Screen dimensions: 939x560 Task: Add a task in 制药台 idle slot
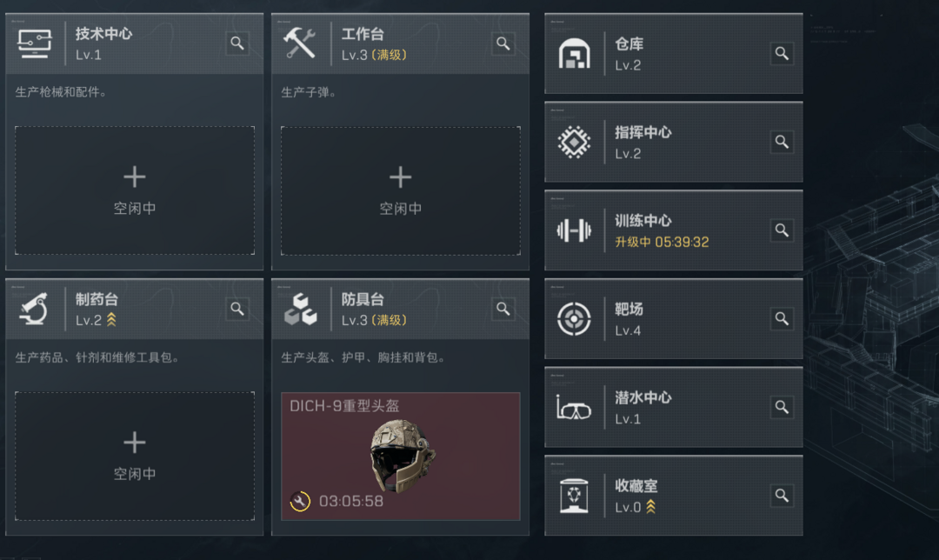pyautogui.click(x=135, y=456)
